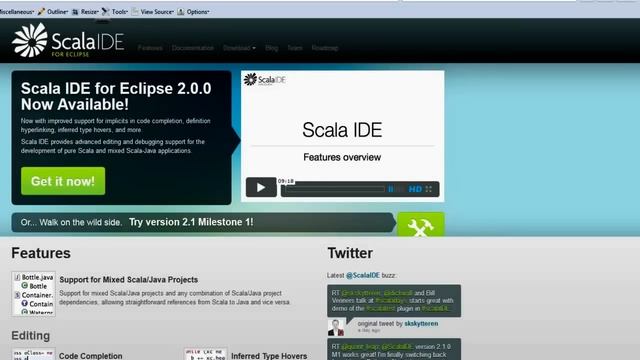Click the Code Completion thumbnail
Viewport: 640px width, 360px height.
pyautogui.click(x=33, y=354)
